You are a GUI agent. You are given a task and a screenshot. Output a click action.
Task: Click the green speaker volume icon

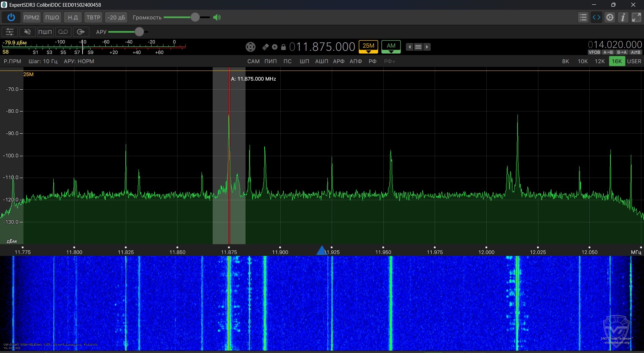click(x=217, y=17)
